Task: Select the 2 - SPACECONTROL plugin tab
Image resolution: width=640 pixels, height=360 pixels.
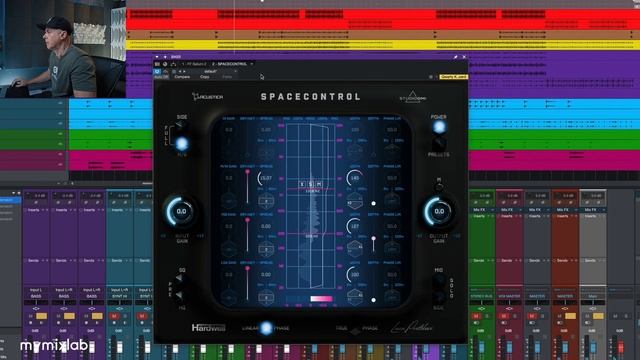Action: point(230,64)
